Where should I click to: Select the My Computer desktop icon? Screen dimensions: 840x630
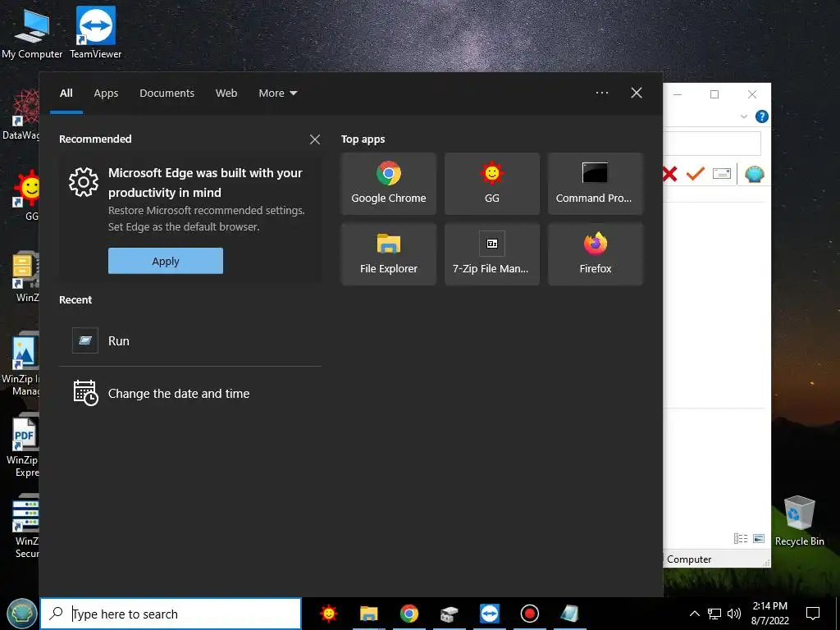[32, 32]
